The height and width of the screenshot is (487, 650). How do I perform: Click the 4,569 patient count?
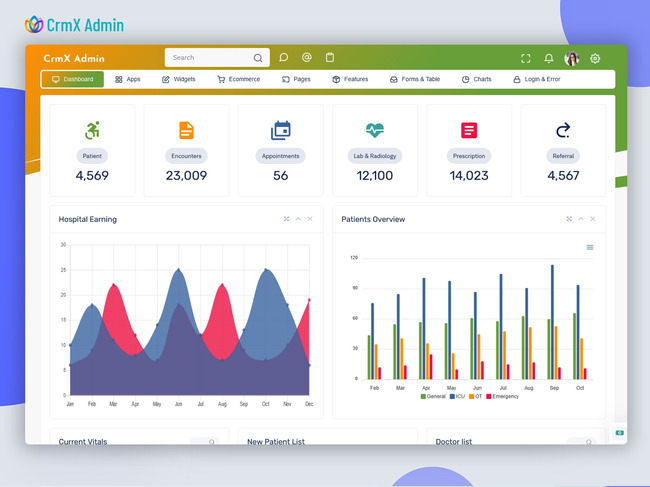(x=92, y=176)
